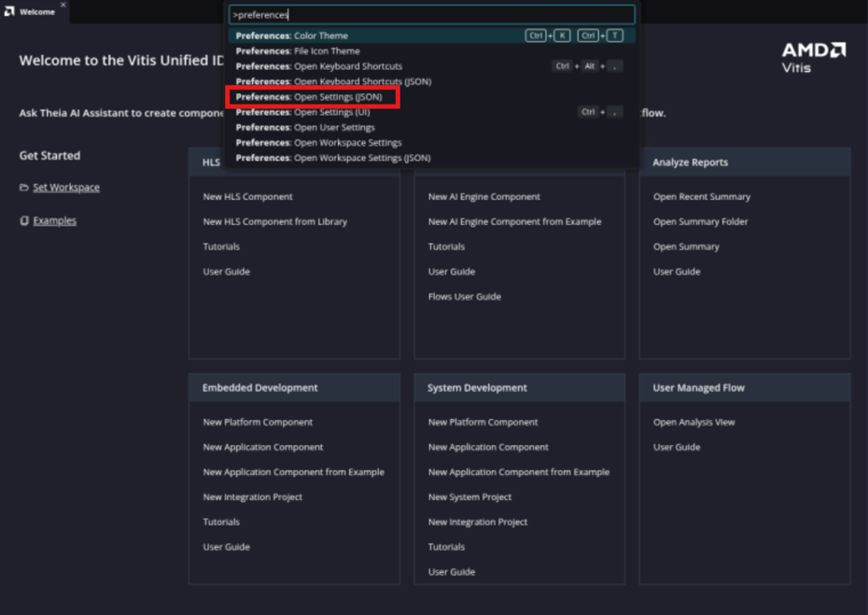Screen dimensions: 868x615
Task: Start New Integration Project in Embedded Development
Action: pos(252,496)
